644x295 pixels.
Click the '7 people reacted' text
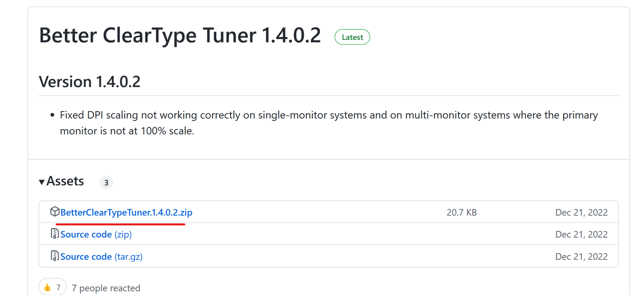tap(106, 288)
